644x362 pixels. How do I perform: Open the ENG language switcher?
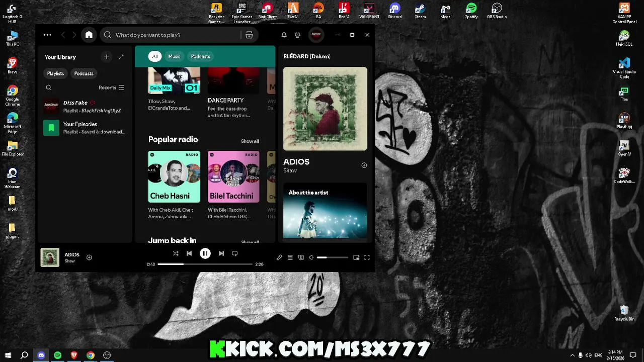click(x=599, y=355)
